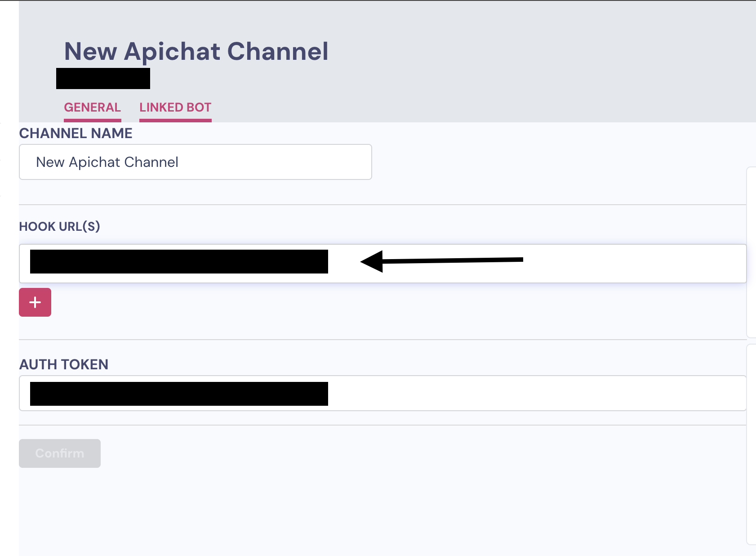Click the AUTH TOKEN label

point(64,364)
